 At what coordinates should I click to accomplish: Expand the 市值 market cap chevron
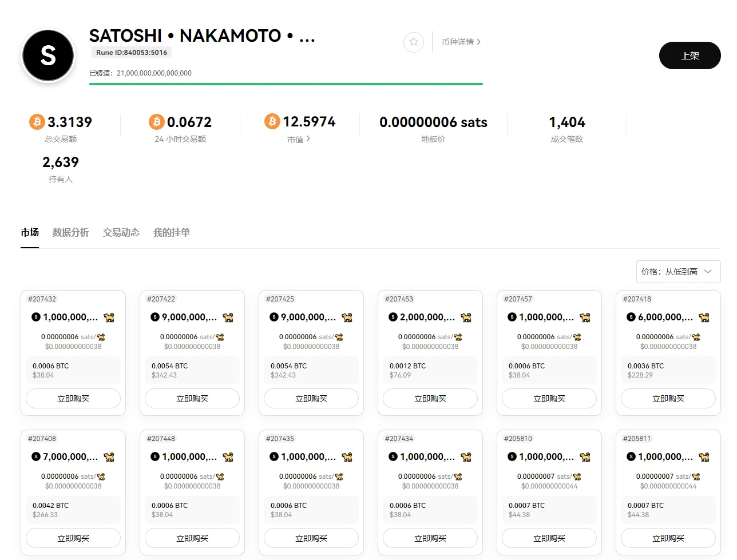[308, 138]
